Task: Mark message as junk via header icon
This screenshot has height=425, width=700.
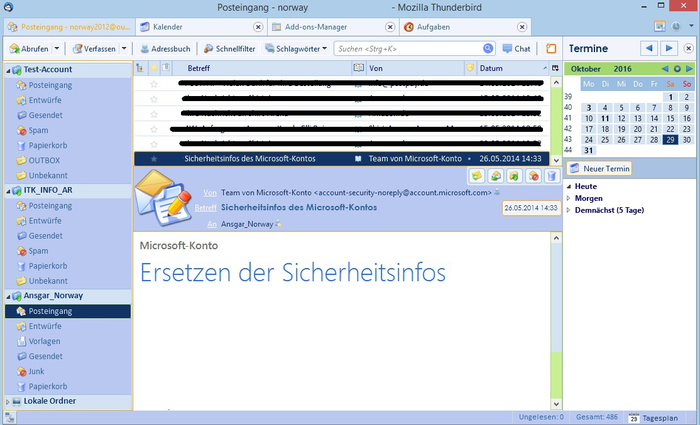Action: (533, 176)
